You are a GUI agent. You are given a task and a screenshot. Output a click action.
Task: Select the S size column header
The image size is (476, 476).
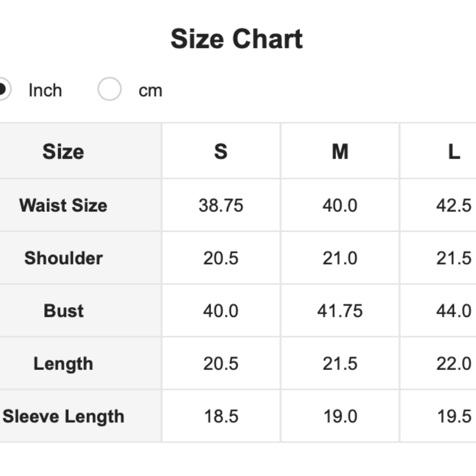tap(221, 152)
